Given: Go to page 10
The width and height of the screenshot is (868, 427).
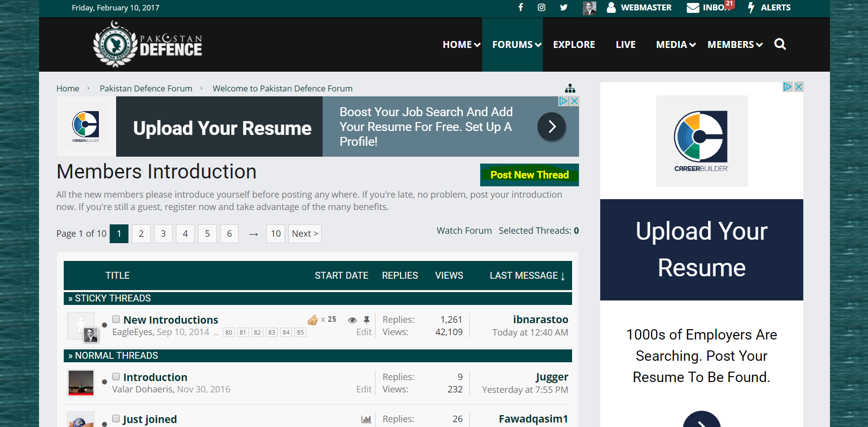Looking at the screenshot, I should tap(276, 234).
